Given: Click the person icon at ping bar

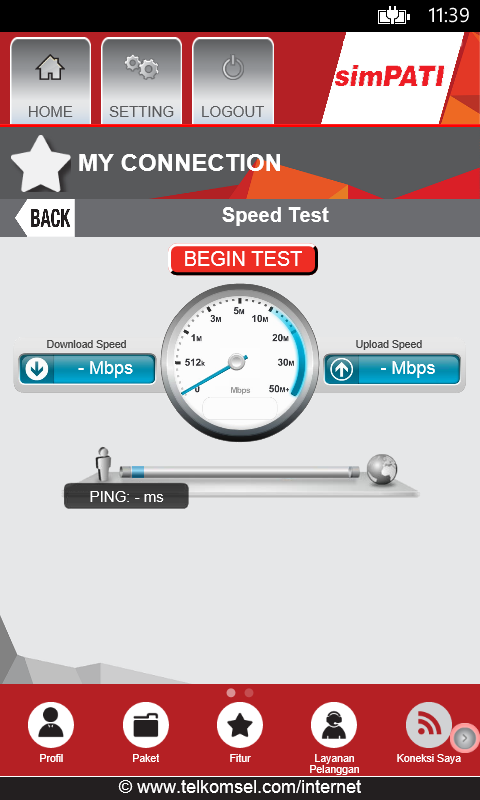Looking at the screenshot, I should [x=104, y=464].
